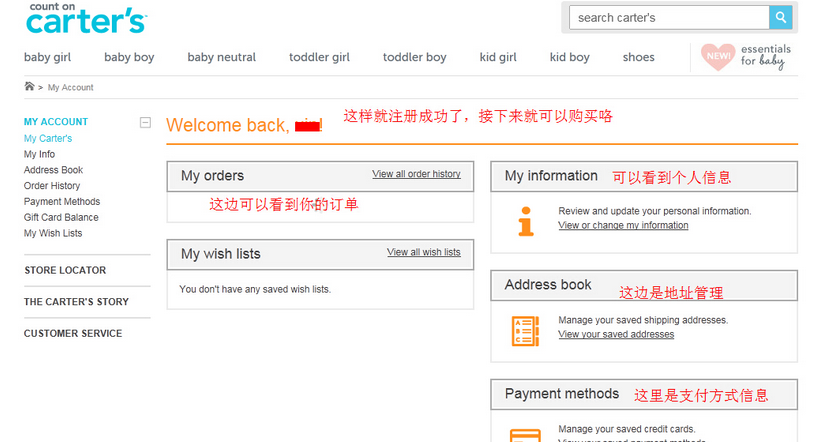The height and width of the screenshot is (442, 826).
Task: Click the Payment methods heading
Action: pos(562,394)
